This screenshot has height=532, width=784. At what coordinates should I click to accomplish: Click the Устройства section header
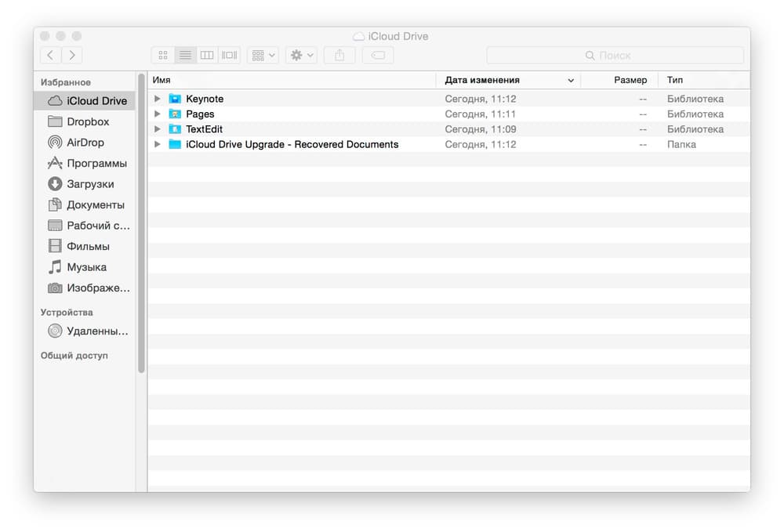coord(67,312)
